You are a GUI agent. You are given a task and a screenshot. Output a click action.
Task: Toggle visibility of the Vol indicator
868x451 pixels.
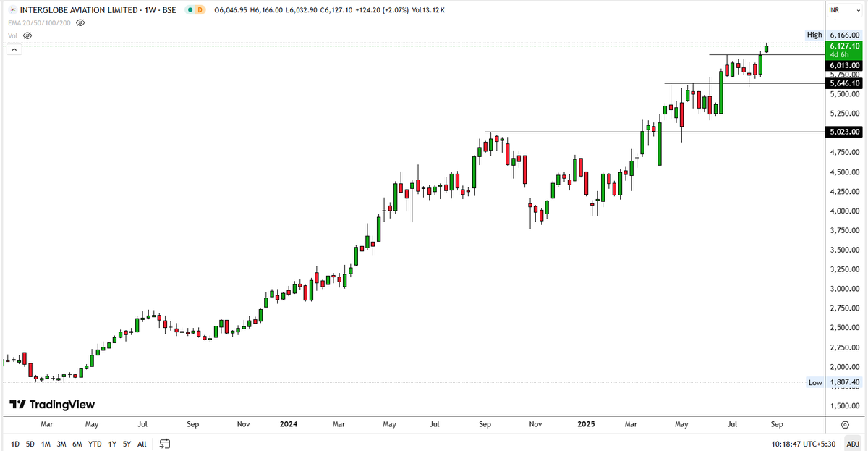tap(28, 35)
